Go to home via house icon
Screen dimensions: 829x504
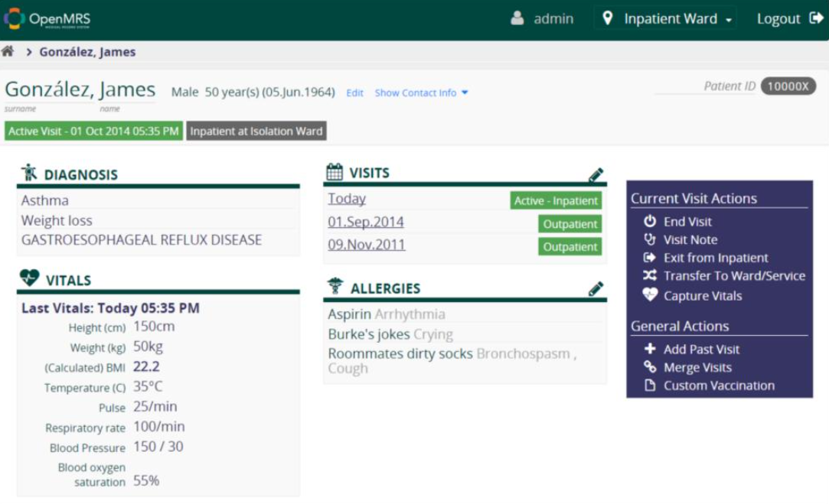point(8,51)
